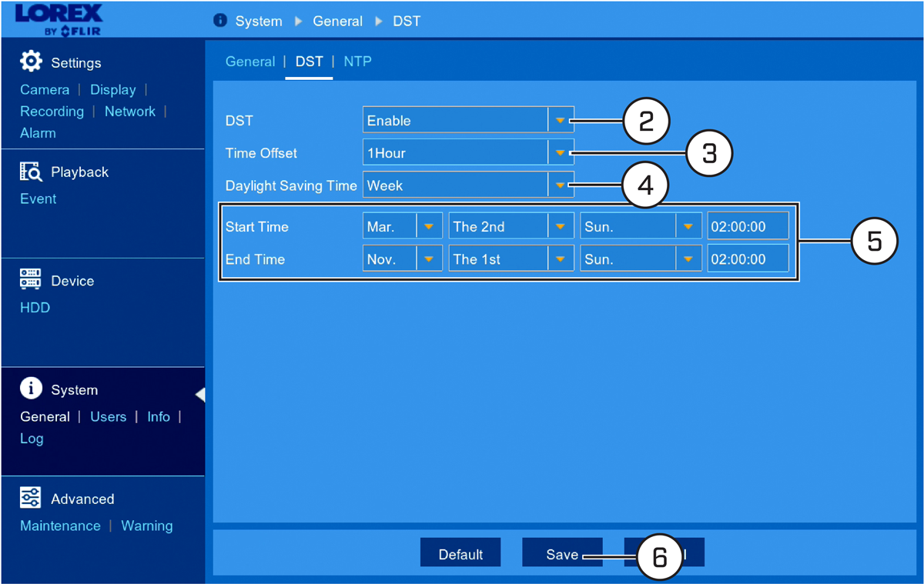Click the Start Time 02:00:00 field
The width and height of the screenshot is (924, 584).
coord(748,227)
